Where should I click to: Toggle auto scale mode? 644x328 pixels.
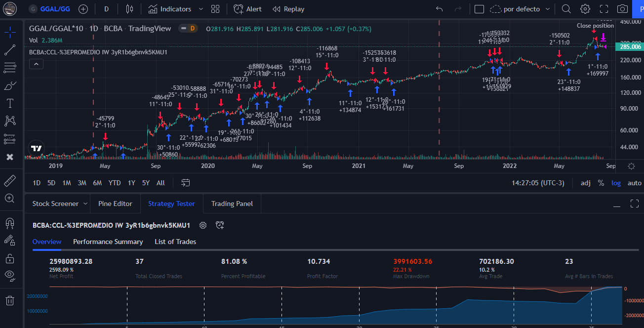pos(634,183)
